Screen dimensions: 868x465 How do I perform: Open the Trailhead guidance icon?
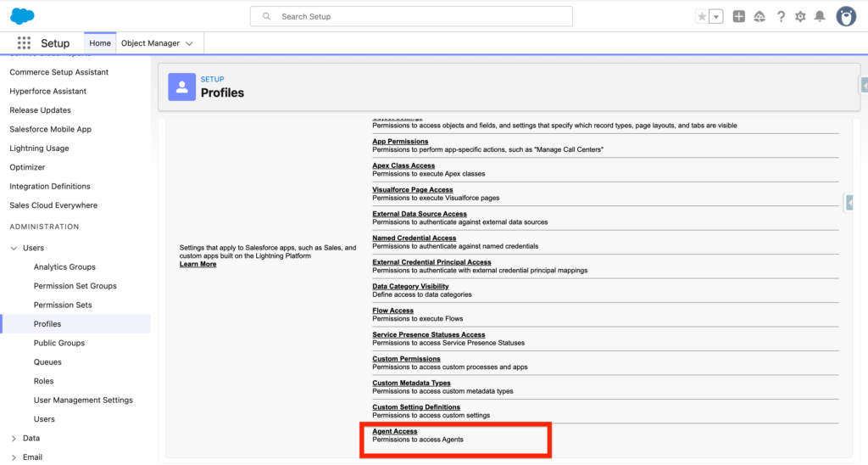point(759,17)
